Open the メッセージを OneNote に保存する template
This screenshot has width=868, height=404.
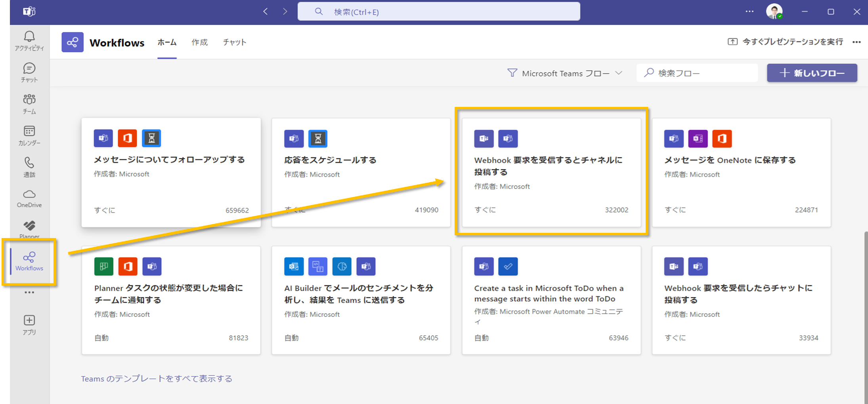pyautogui.click(x=742, y=172)
